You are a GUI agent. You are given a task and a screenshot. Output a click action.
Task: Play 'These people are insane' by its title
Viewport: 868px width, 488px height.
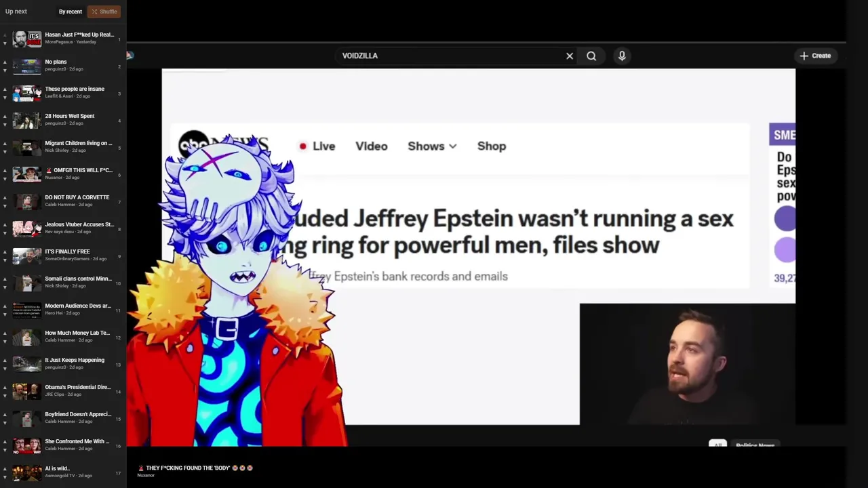click(x=75, y=89)
